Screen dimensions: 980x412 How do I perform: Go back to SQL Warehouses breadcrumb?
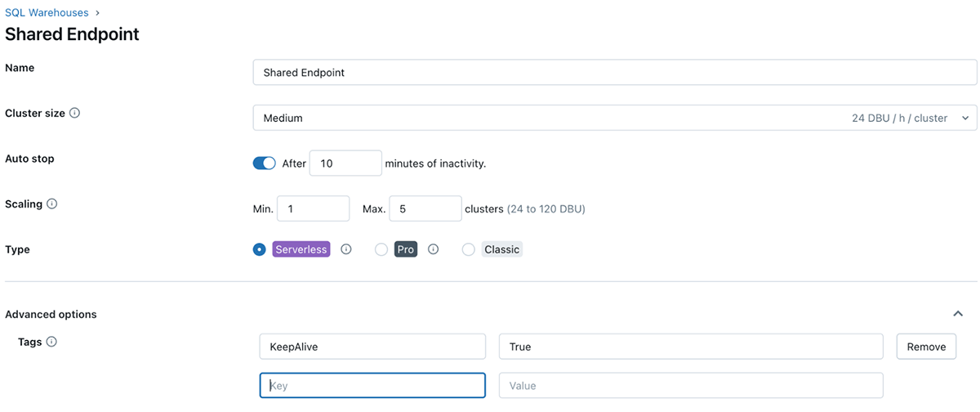pyautogui.click(x=47, y=13)
